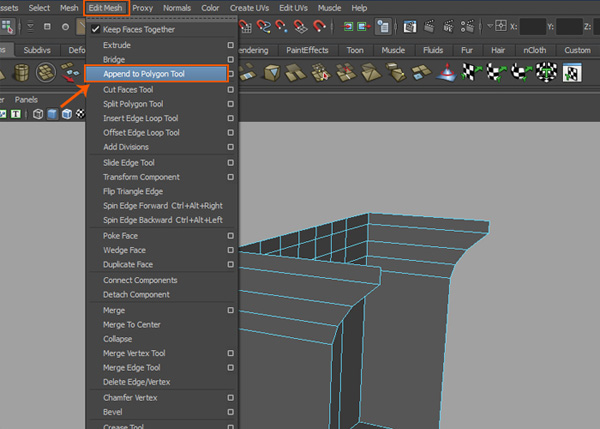Switch to the Toon shelf tab
Image resolution: width=600 pixels, height=429 pixels.
click(x=355, y=50)
